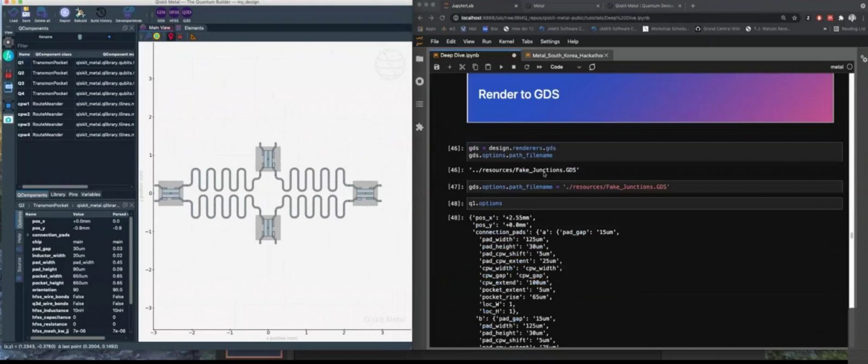Open the JupyterLab Edit menu

pos(451,41)
